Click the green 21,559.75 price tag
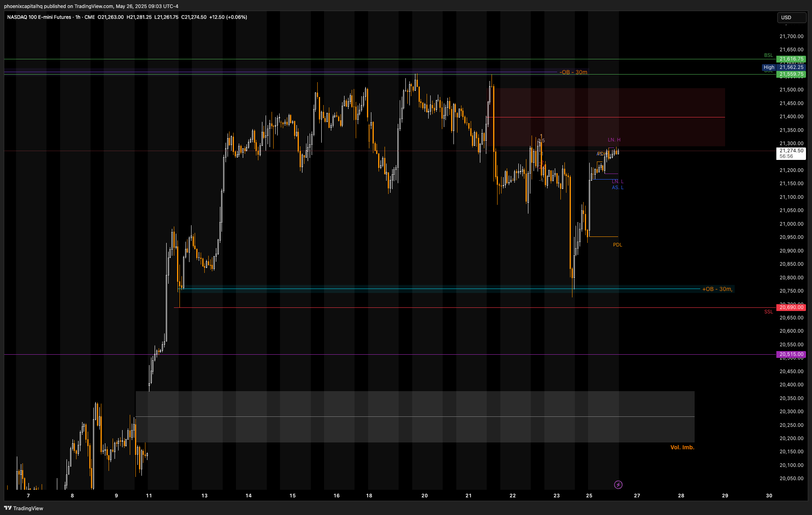The width and height of the screenshot is (812, 515). pos(791,74)
